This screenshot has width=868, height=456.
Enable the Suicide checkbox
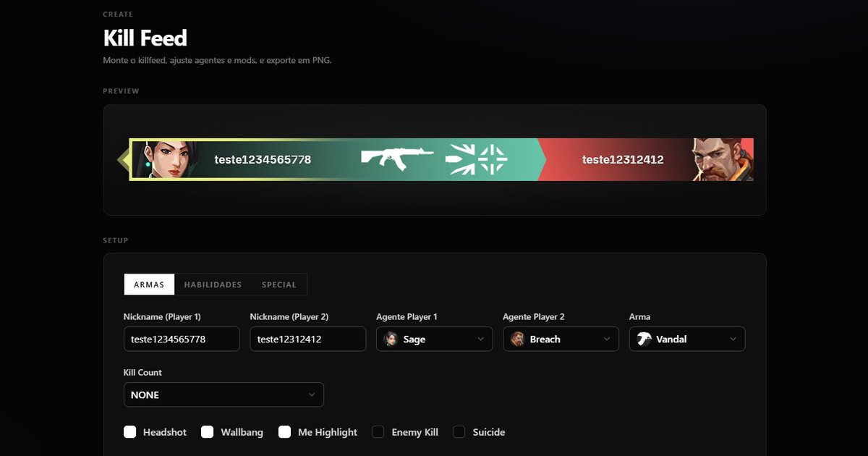point(459,432)
